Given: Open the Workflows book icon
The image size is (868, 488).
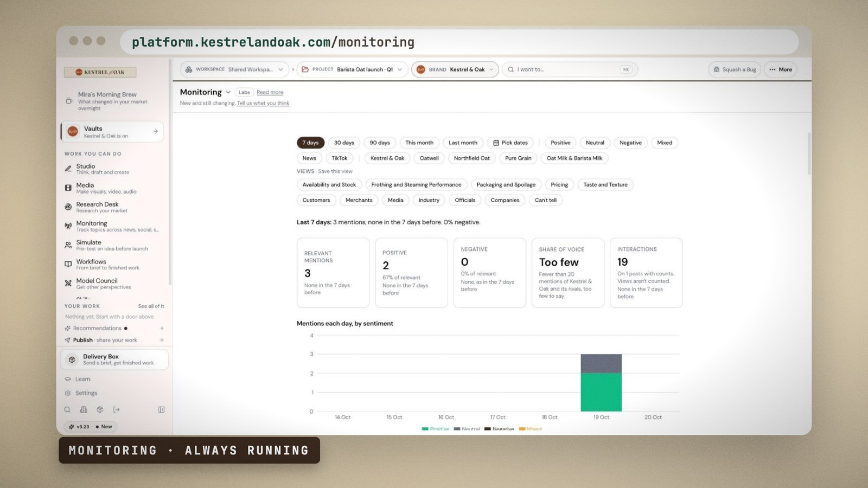Looking at the screenshot, I should (68, 264).
